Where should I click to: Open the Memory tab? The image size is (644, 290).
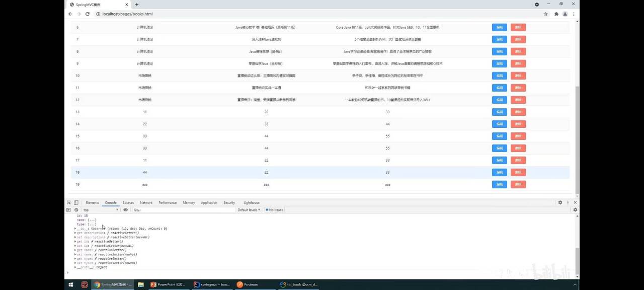189,202
